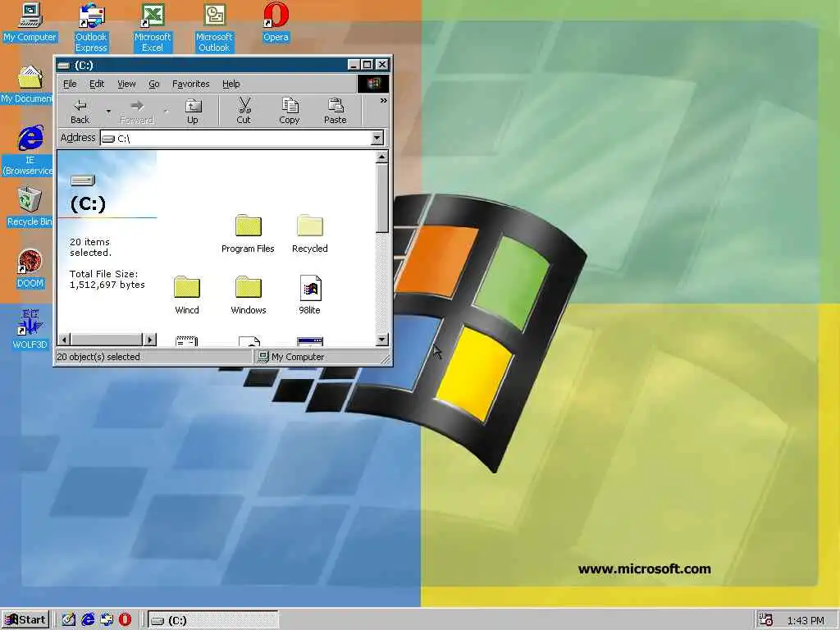Launch DOOM desktop shortcut
Image resolution: width=840 pixels, height=630 pixels.
(x=30, y=268)
